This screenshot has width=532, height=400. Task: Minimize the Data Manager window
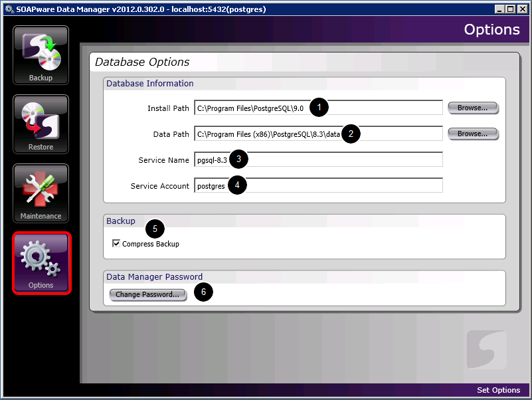pyautogui.click(x=499, y=9)
